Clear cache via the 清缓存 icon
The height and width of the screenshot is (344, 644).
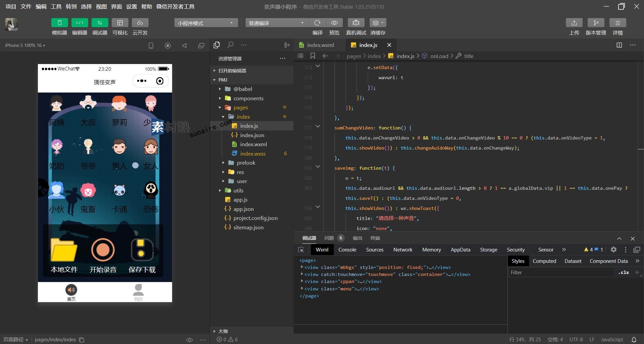tap(378, 23)
